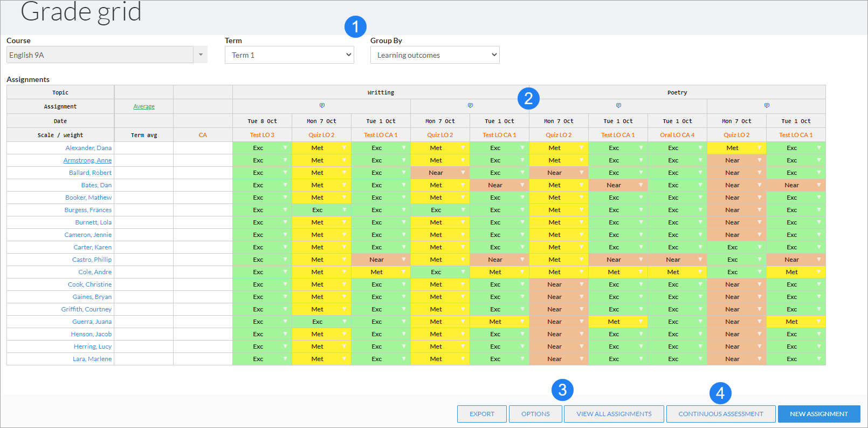Open comment icon for second Writting outcome group
Screen dimensions: 868x428
point(470,106)
